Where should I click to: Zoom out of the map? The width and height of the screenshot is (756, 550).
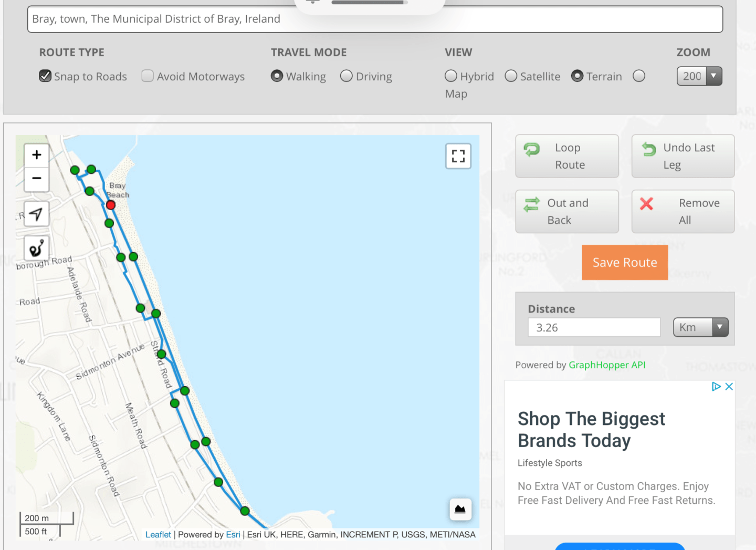37,178
